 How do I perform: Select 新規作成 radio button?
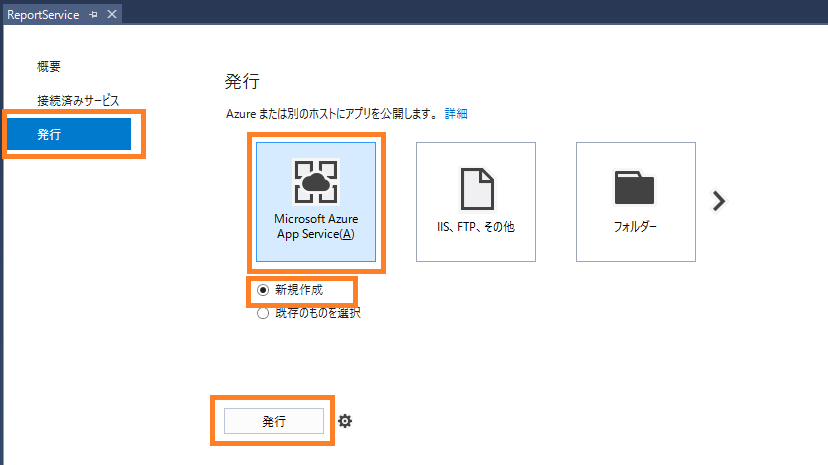coord(263,290)
